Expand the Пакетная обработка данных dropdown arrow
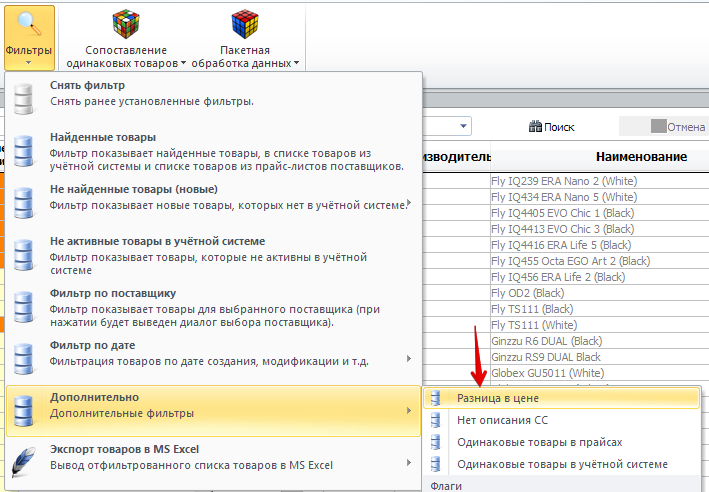The width and height of the screenshot is (709, 492). [296, 63]
